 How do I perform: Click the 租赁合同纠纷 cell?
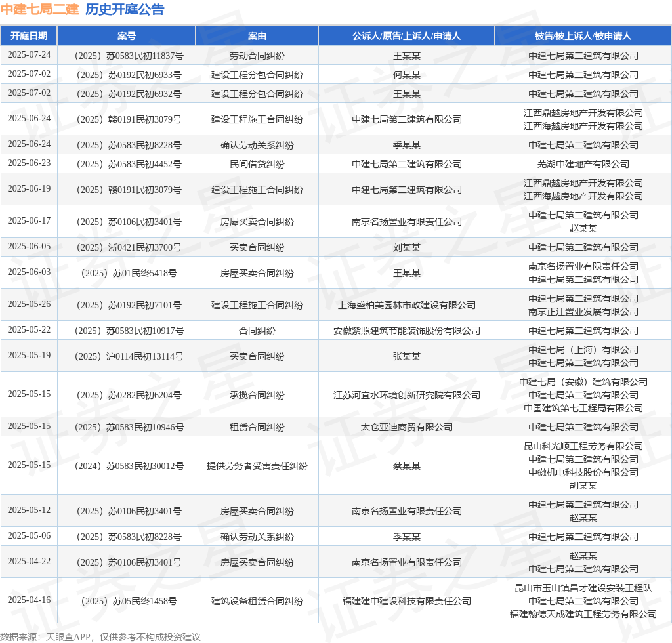coord(257,427)
